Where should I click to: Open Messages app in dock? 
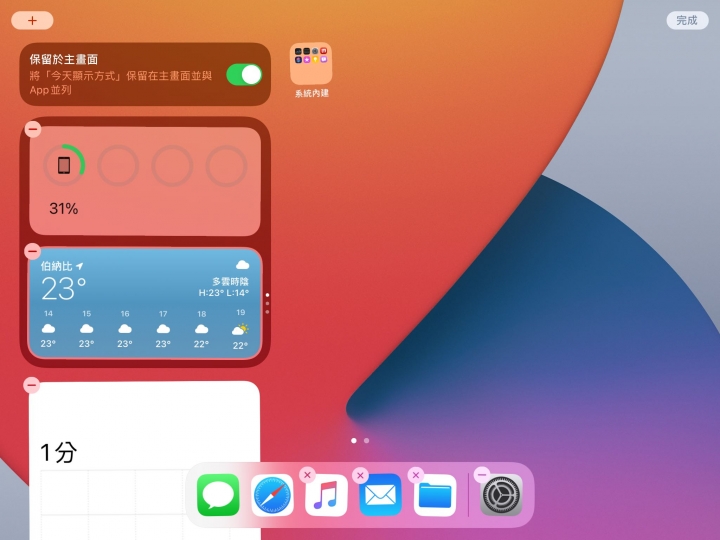pyautogui.click(x=218, y=495)
